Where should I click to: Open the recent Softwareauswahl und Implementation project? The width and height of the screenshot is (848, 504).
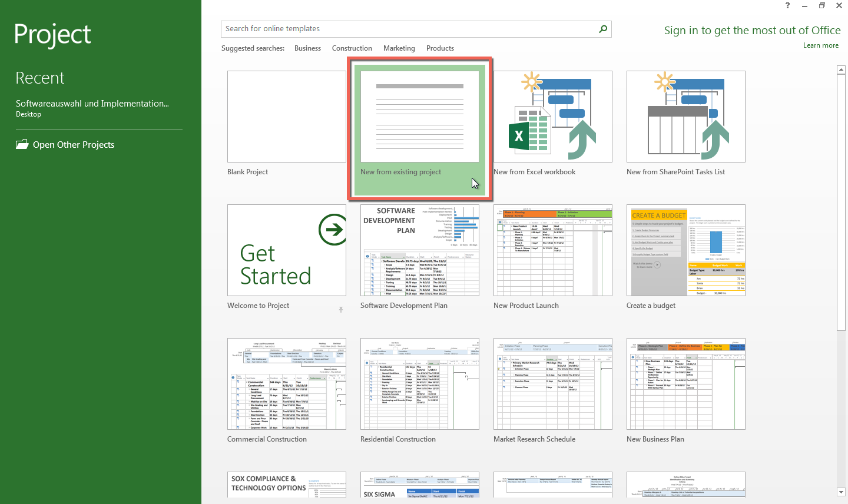click(92, 103)
